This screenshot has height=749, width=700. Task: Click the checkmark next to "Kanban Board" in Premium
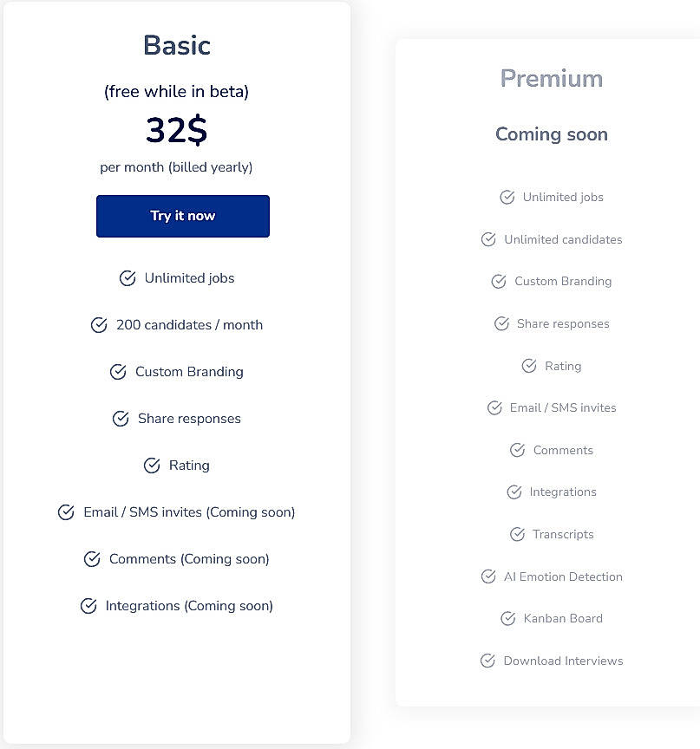coord(507,618)
